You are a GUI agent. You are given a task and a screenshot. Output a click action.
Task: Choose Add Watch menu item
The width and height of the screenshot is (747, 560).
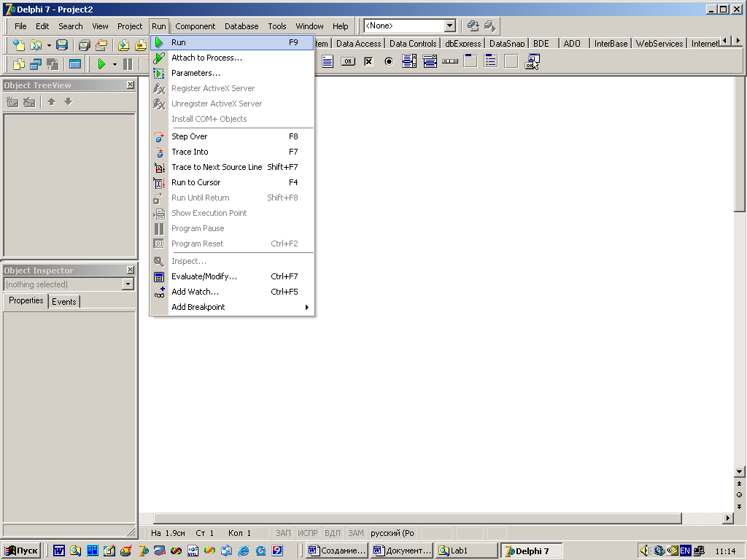coord(233,292)
